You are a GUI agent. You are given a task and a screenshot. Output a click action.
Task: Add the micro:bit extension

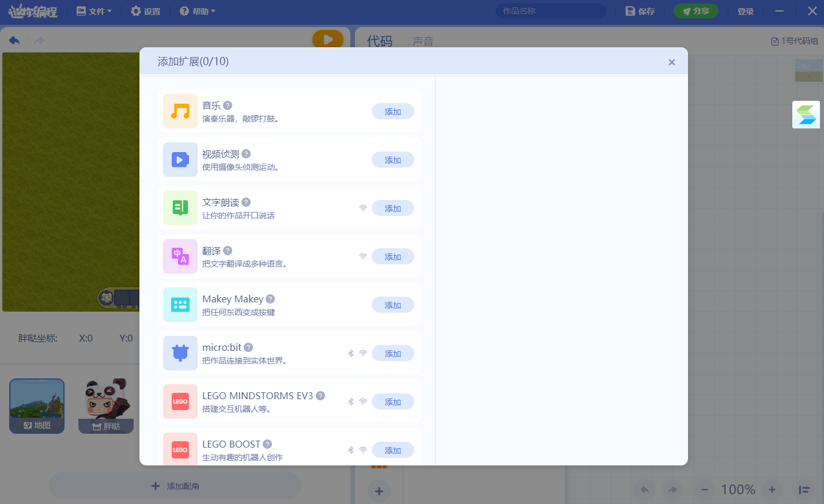(393, 353)
